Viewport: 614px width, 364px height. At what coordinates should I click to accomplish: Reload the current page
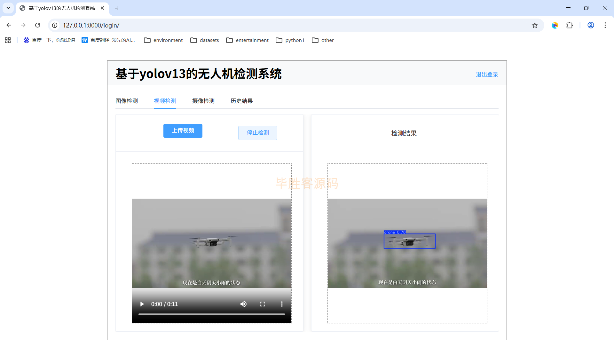(x=37, y=25)
